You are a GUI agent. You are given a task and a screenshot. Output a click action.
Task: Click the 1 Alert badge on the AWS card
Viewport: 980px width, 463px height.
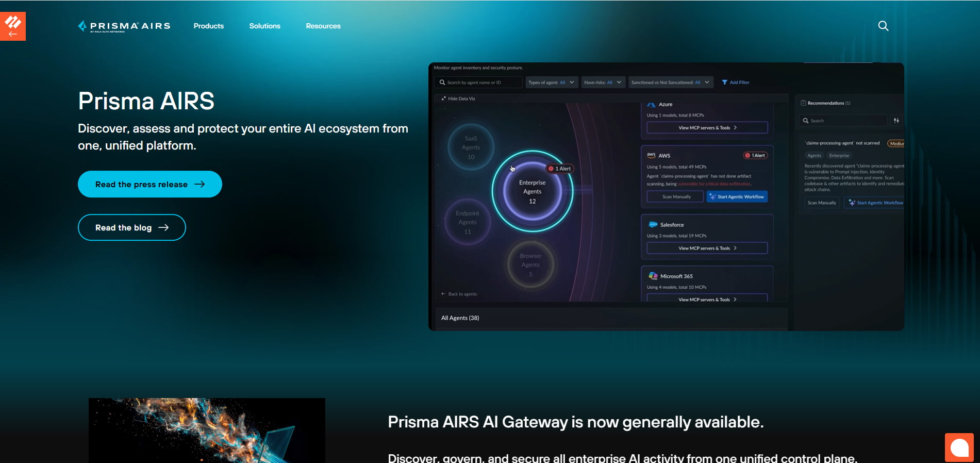coord(755,155)
